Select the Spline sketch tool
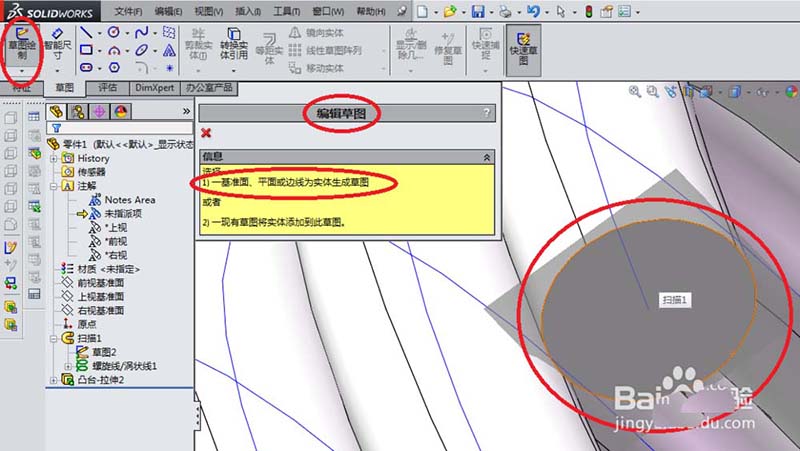800x451 pixels. coord(141,33)
